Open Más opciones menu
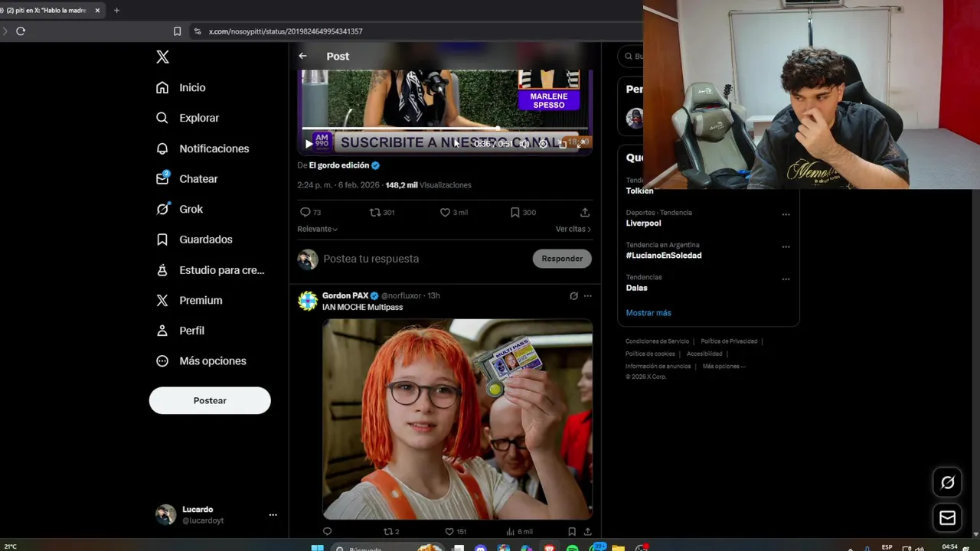Viewport: 980px width, 551px height. click(x=201, y=361)
